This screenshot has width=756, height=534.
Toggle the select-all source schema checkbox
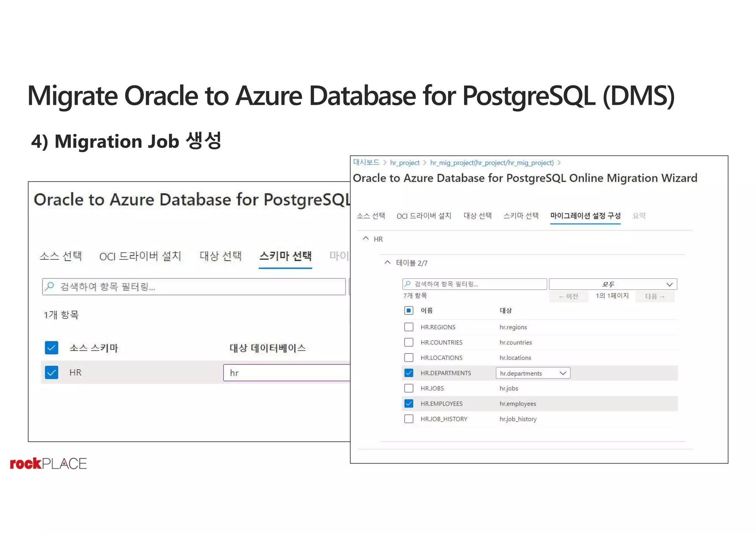[x=52, y=348]
